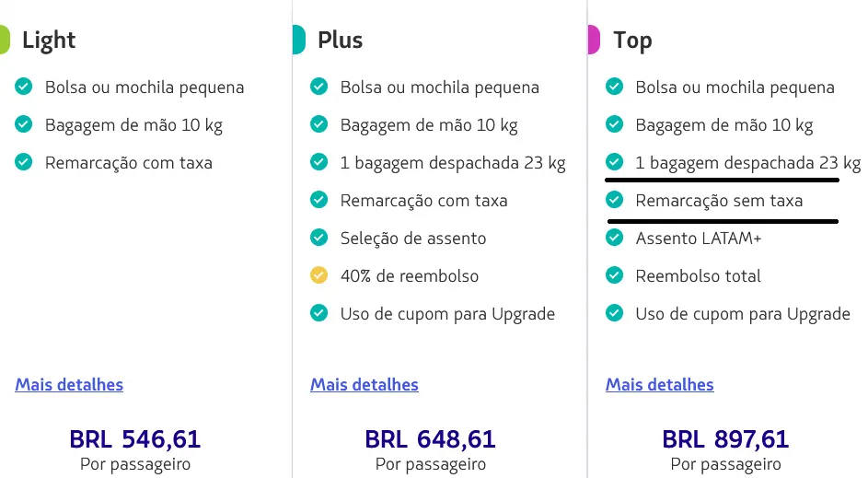Click the check icon beside Reembolso total
Screen dimensions: 868x478
(x=614, y=275)
